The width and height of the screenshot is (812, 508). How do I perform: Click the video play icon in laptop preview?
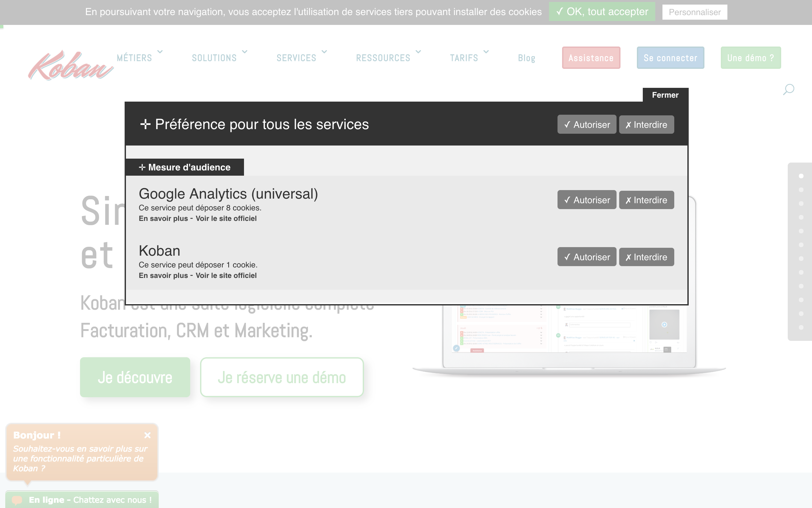pyautogui.click(x=664, y=324)
